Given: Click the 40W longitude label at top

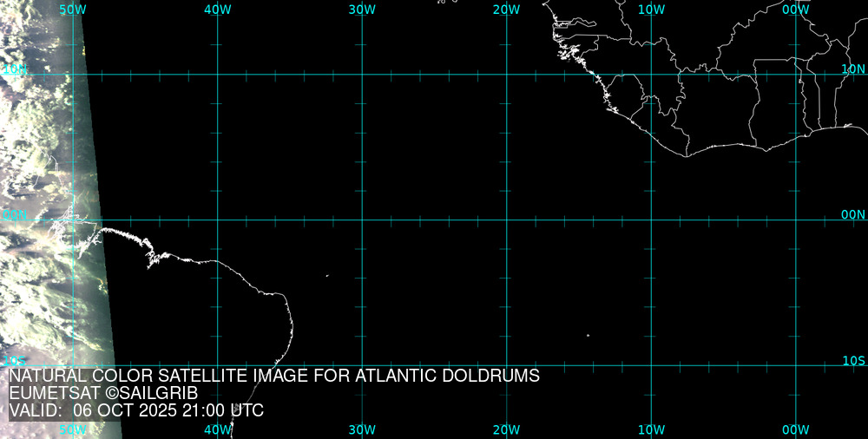Looking at the screenshot, I should (x=217, y=9).
